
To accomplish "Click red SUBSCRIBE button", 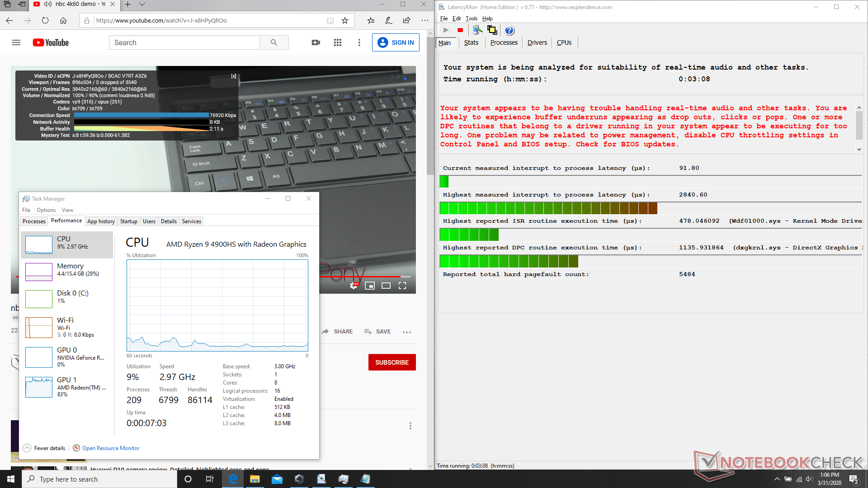I will click(392, 362).
